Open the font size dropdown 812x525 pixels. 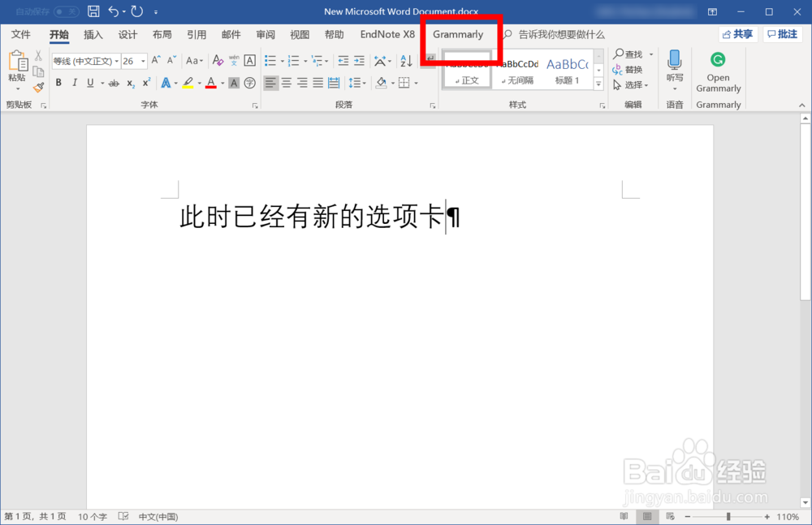coord(143,61)
